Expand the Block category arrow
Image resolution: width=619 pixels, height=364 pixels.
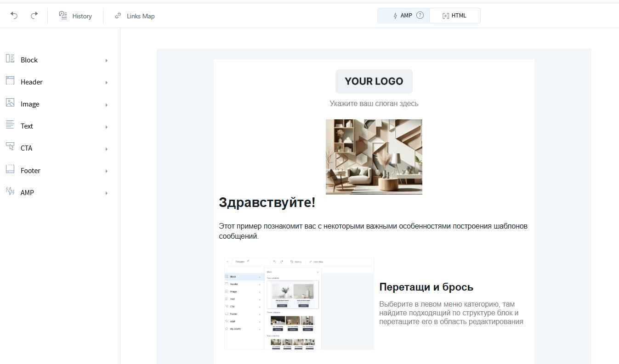pos(107,60)
